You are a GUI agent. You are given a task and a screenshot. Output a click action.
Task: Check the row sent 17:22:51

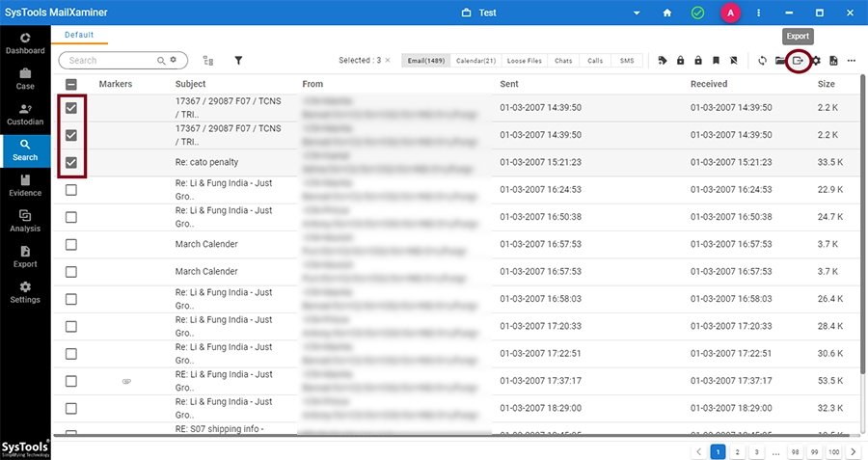tap(70, 354)
